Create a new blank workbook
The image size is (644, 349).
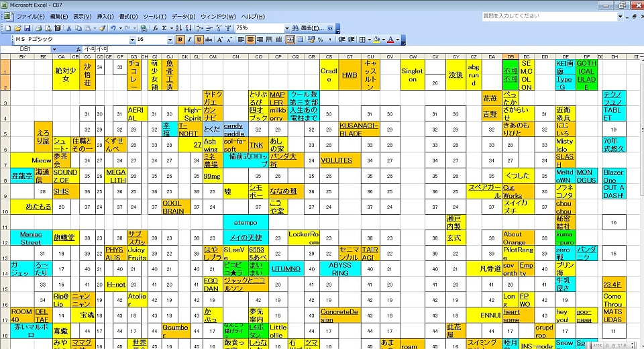pos(8,28)
